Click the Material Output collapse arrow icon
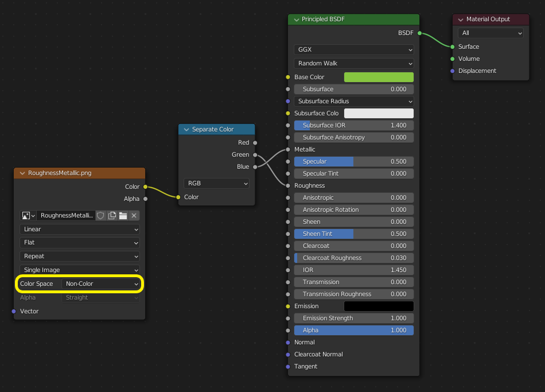Screen dimensions: 545x392 [x=460, y=19]
